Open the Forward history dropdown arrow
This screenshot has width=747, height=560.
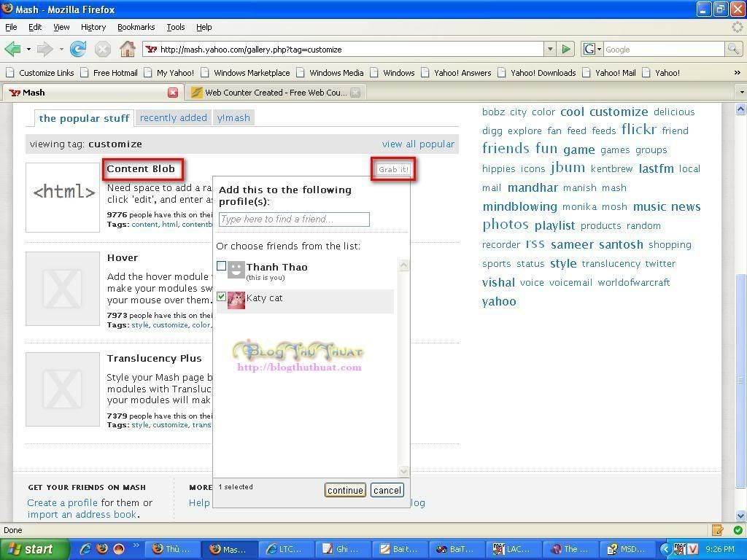tap(61, 49)
